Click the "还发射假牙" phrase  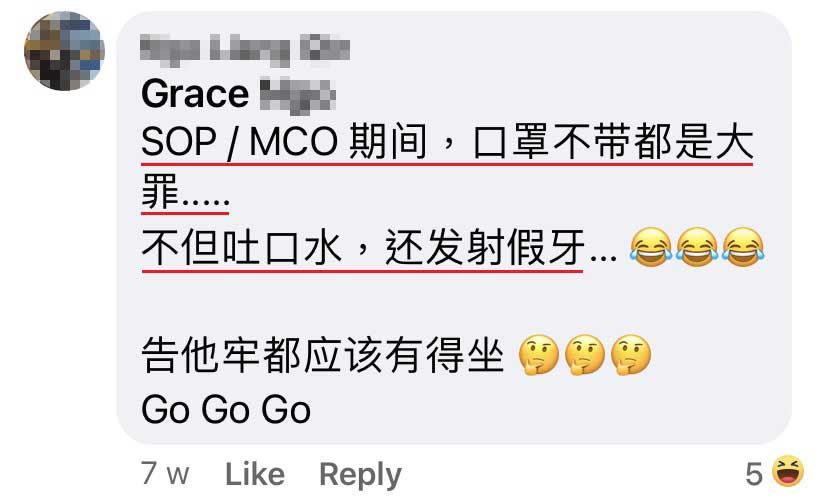485,247
